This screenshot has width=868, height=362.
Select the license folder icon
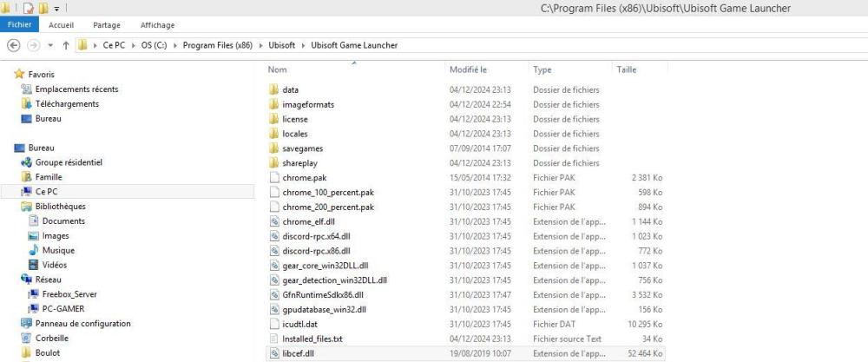pyautogui.click(x=274, y=119)
